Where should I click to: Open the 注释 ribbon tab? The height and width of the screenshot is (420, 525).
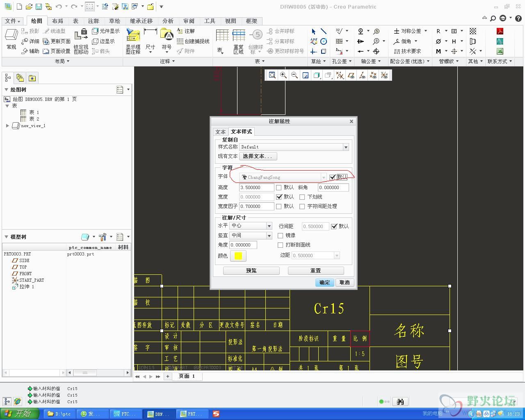94,21
